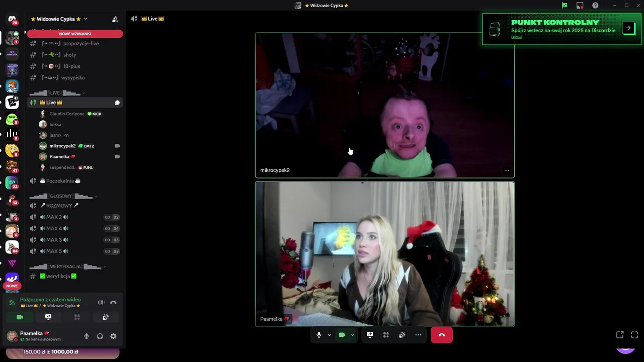Viewport: 644px width, 362px height.
Task: Open the wysypisko text channel
Action: (75, 78)
